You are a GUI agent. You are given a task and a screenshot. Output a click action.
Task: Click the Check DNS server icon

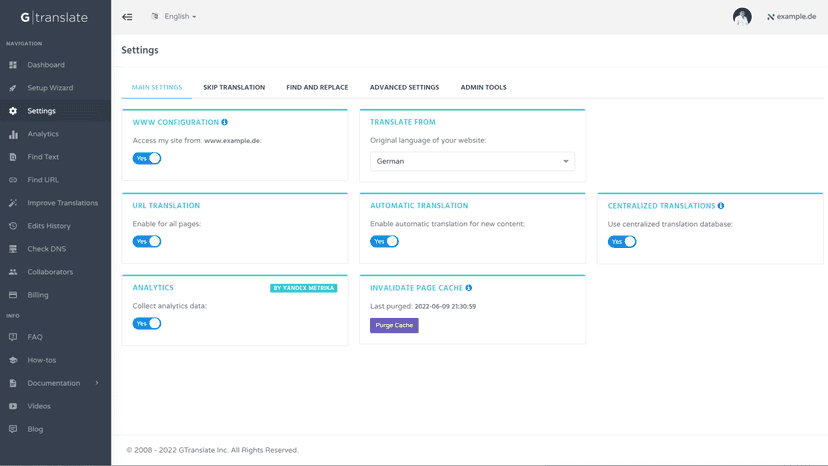13,249
